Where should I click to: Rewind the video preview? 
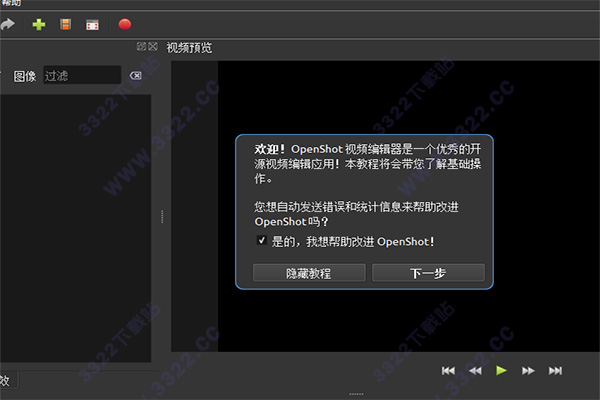click(475, 371)
